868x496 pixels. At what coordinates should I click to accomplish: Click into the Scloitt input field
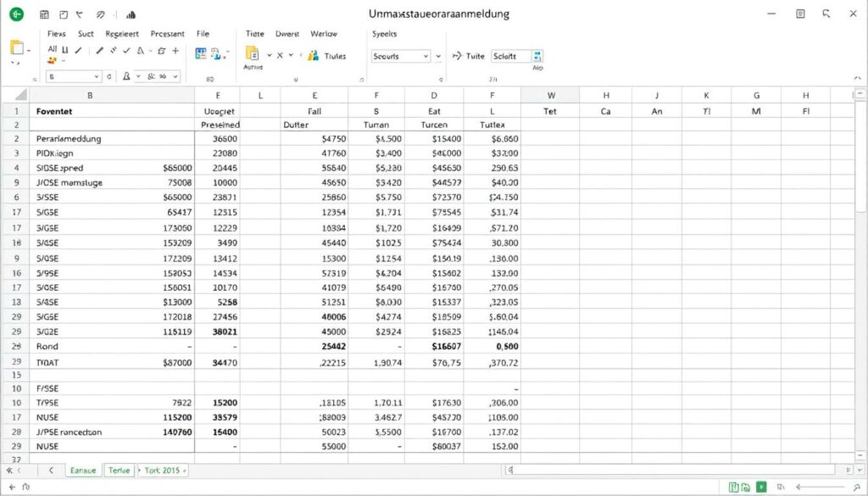click(x=511, y=56)
